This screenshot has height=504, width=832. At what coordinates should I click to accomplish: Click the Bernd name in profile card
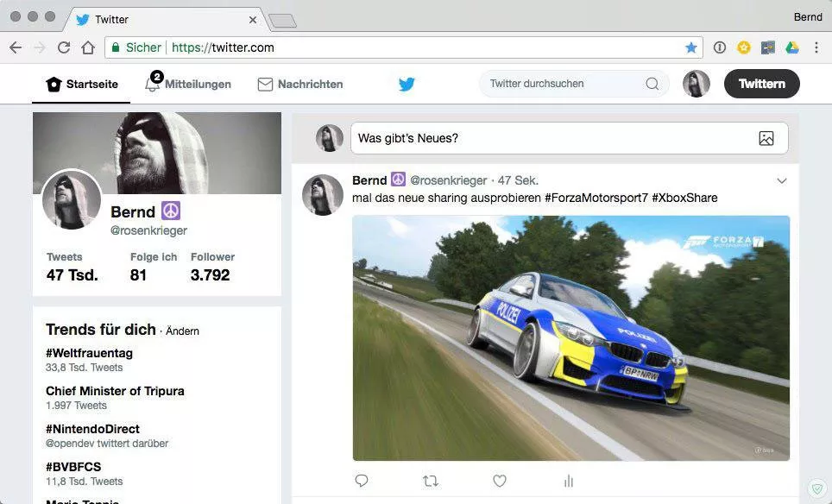(x=133, y=211)
